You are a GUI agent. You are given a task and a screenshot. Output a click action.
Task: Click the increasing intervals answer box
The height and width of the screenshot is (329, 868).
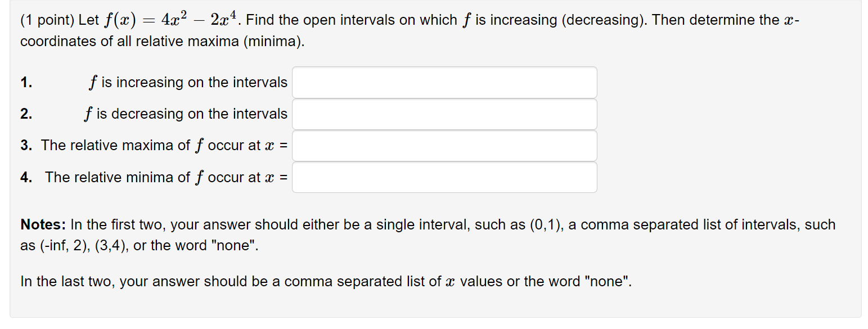(444, 82)
